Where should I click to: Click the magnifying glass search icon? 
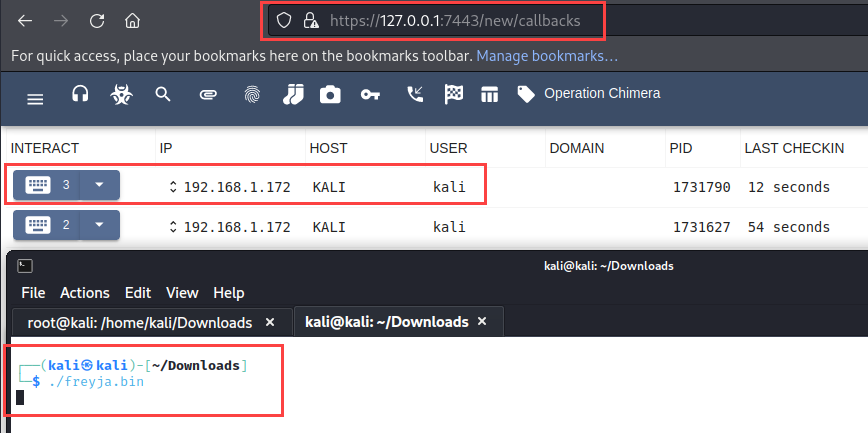163,95
